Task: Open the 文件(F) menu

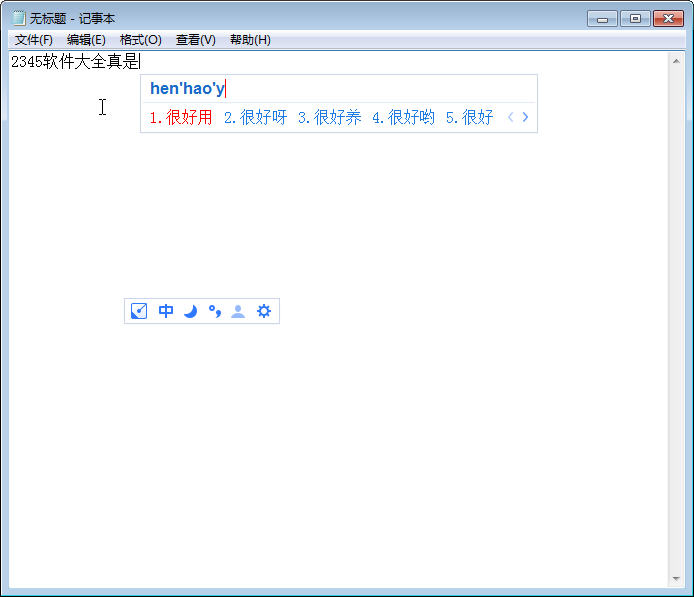Action: [x=34, y=40]
